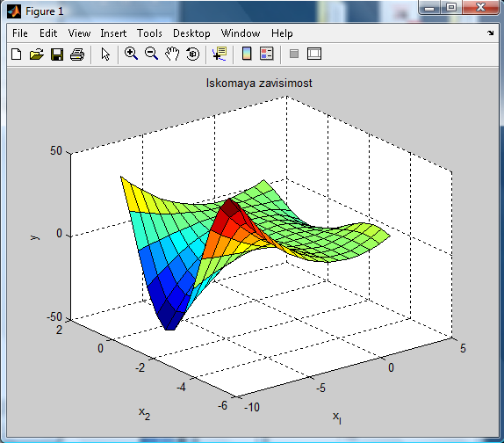Click the x1 axis tick label -10
Image resolution: width=504 pixels, height=443 pixels.
tap(252, 407)
